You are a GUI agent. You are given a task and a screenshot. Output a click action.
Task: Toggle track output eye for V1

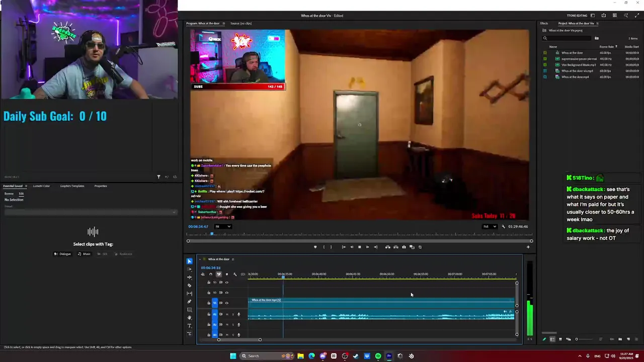(x=227, y=303)
